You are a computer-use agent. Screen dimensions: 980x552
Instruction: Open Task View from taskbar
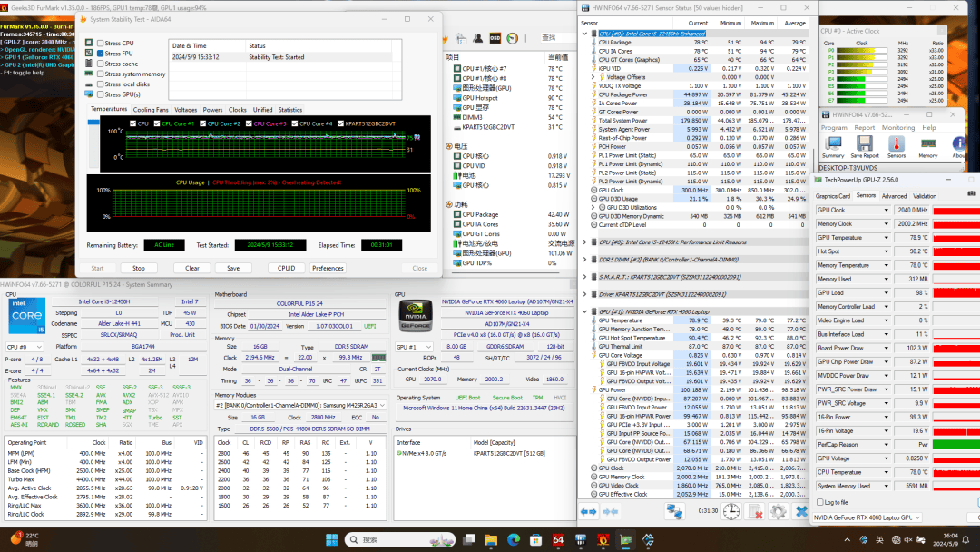coord(469,539)
